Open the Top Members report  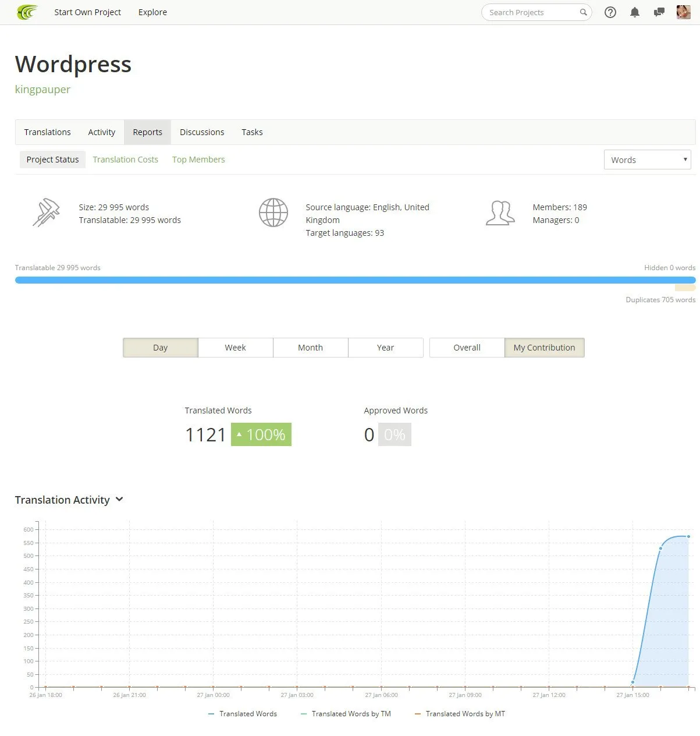pyautogui.click(x=198, y=160)
